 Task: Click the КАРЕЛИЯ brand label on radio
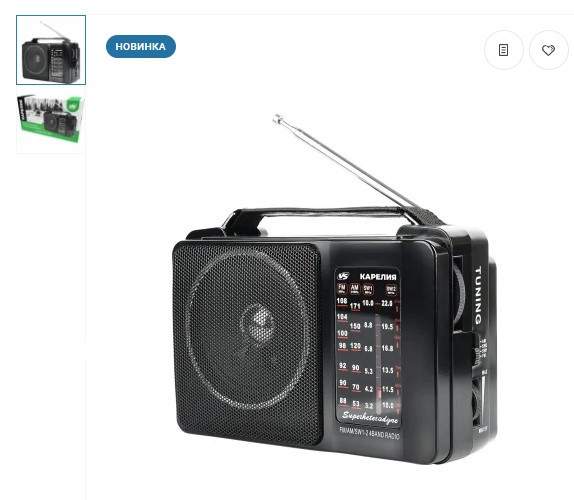[378, 277]
